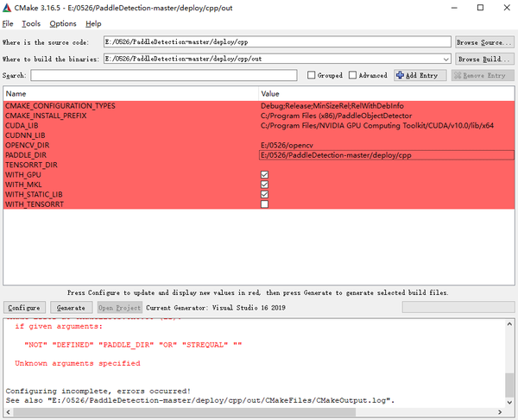The image size is (518, 420).
Task: Click the Generate button
Action: click(71, 308)
